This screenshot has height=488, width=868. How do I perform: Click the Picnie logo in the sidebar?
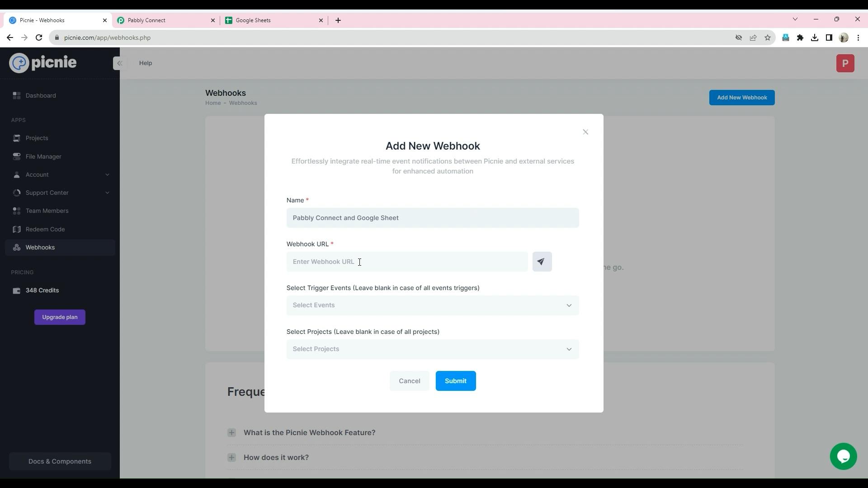click(x=43, y=63)
